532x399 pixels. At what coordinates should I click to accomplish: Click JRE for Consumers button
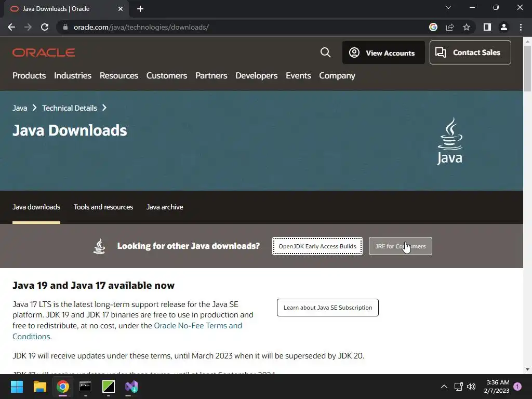[x=401, y=246]
